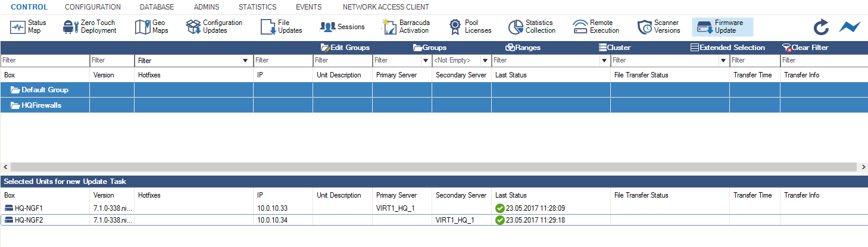
Task: Click the Unit Description filter field
Action: click(342, 61)
